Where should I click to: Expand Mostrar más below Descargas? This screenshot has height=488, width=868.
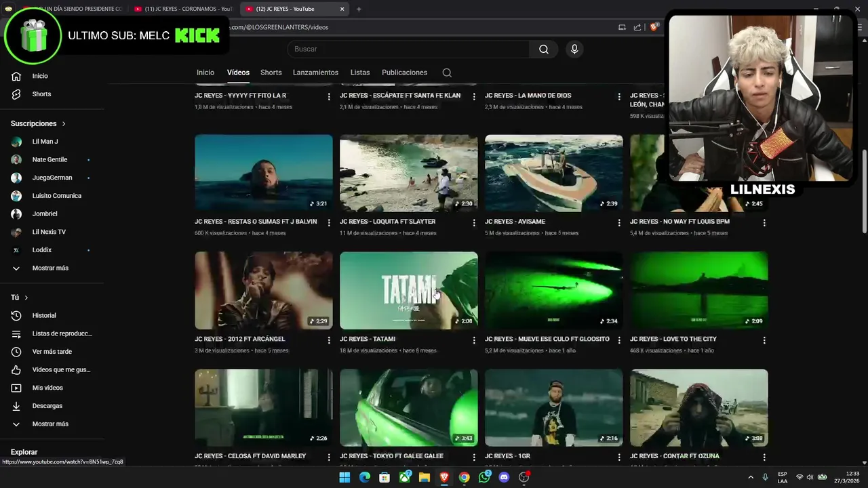point(50,424)
